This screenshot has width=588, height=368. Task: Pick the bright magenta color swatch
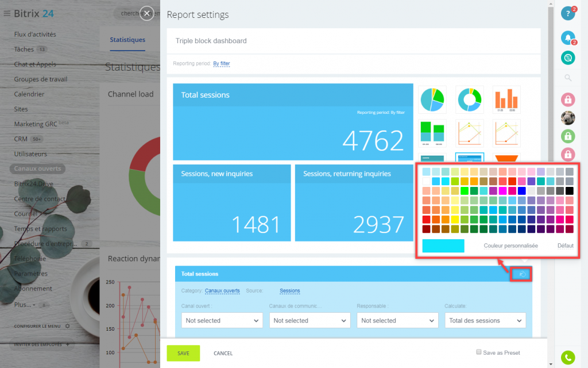pyautogui.click(x=502, y=191)
